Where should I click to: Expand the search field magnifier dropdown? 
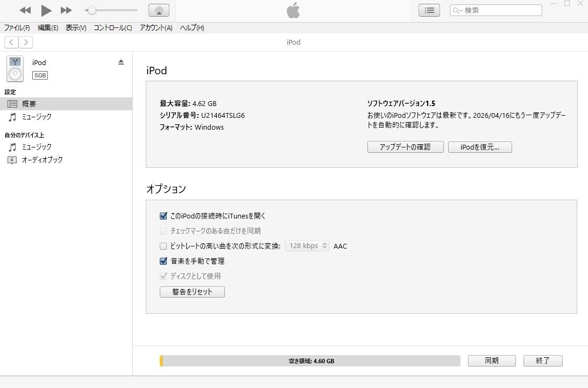pyautogui.click(x=457, y=10)
